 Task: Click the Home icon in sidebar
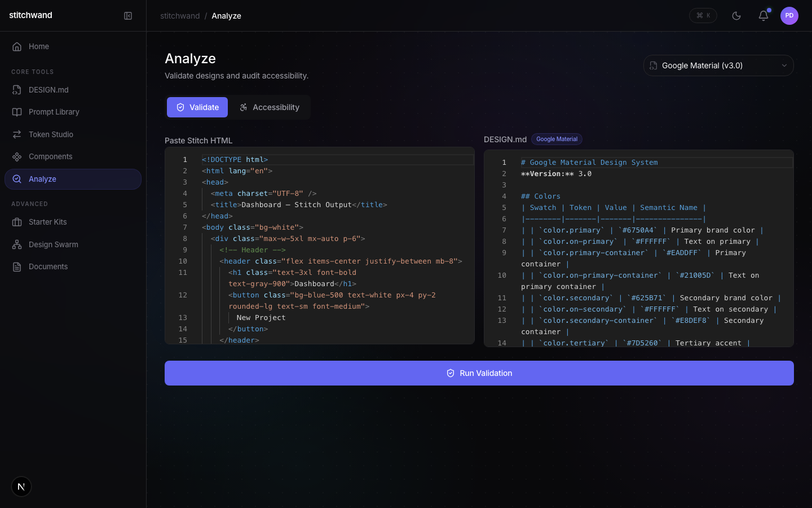17,46
